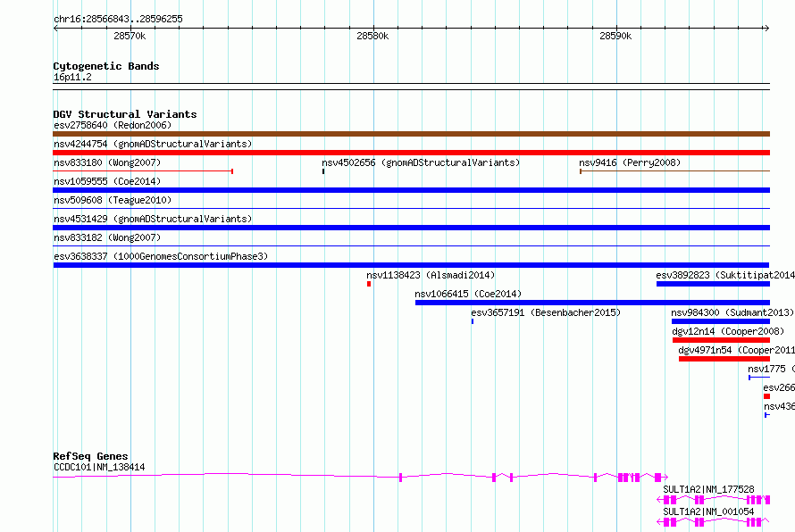Click the thin blue nsv509608 variant line
This screenshot has width=795, height=532.
tap(411, 209)
